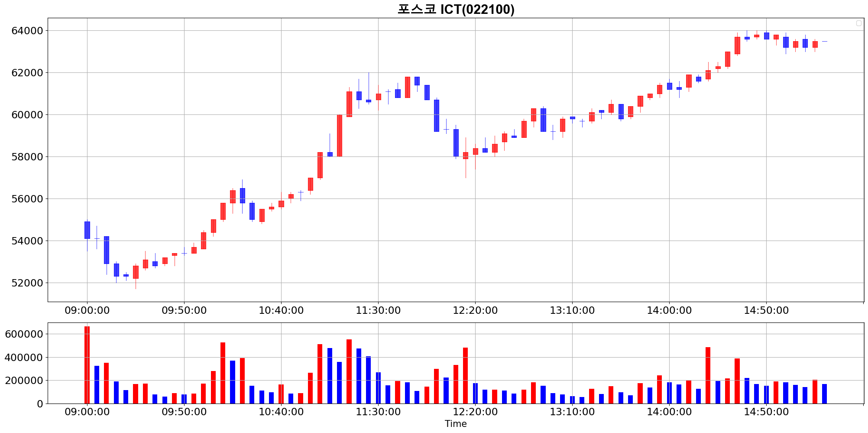Click 12:20:00 label under the volume chart
The image size is (868, 433).
475,412
